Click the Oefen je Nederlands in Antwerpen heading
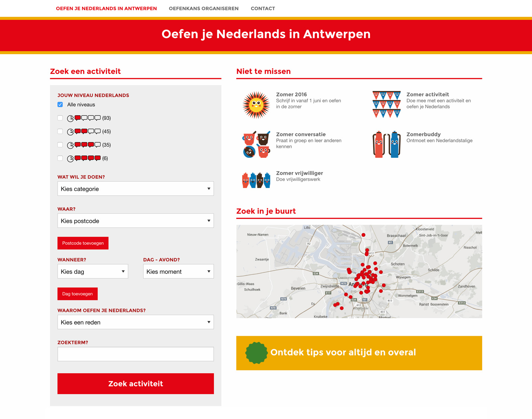Image resolution: width=532 pixels, height=419 pixels. pyautogui.click(x=266, y=34)
